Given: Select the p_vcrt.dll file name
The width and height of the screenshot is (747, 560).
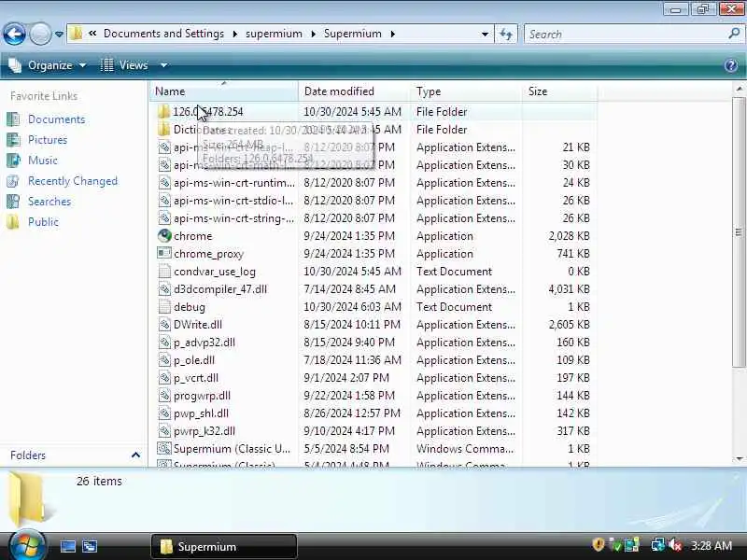Looking at the screenshot, I should (196, 378).
